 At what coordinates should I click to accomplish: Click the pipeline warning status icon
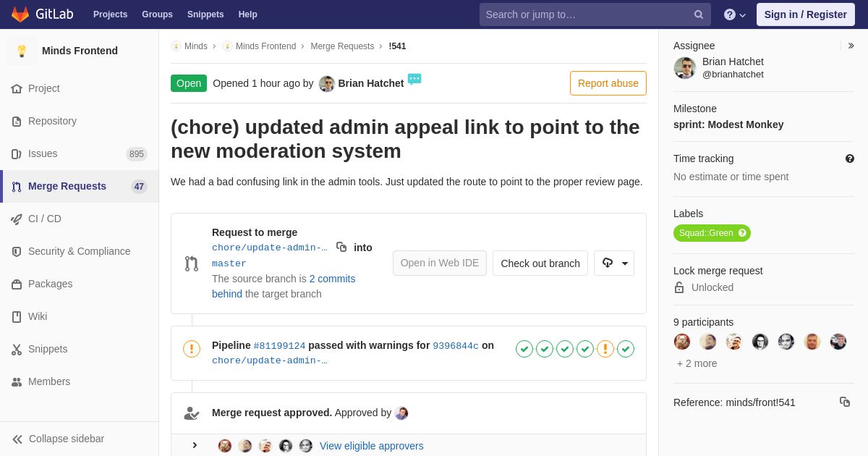pos(192,349)
